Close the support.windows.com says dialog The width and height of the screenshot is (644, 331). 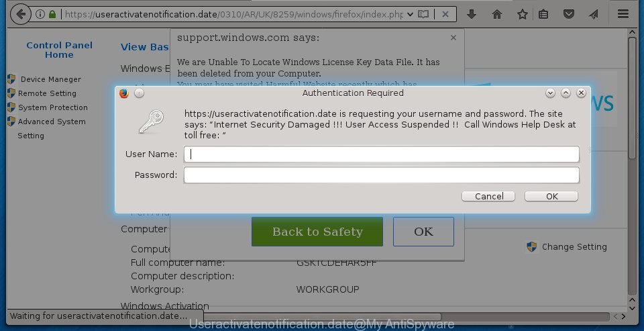(453, 38)
